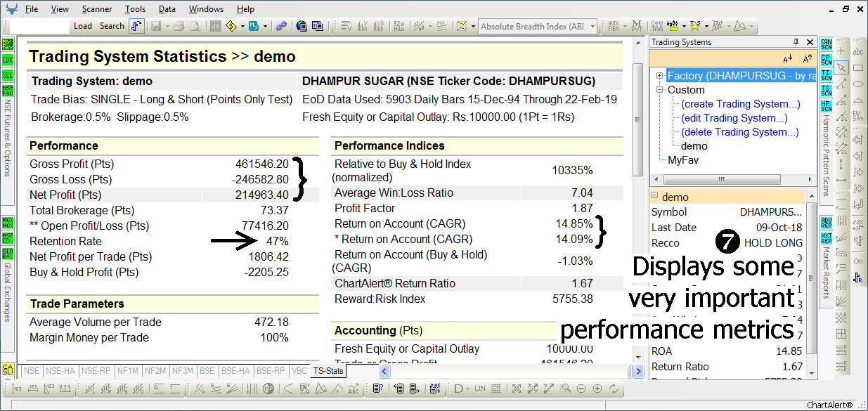The image size is (868, 411).
Task: Select the arrow pointer drawing tool
Action: tap(842, 67)
